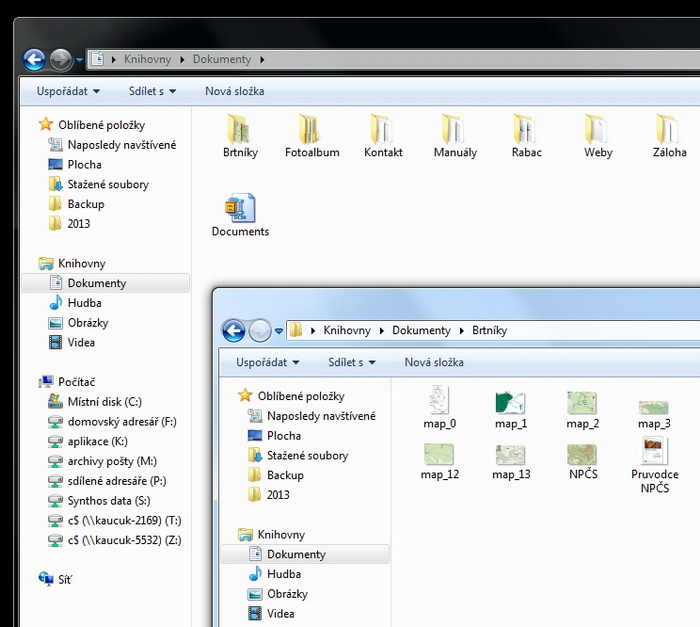Select Síť network item in sidebar

[x=65, y=579]
